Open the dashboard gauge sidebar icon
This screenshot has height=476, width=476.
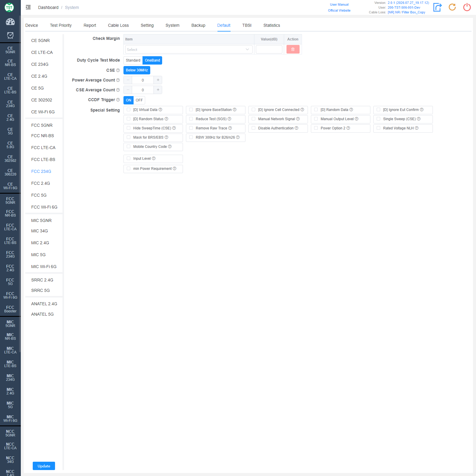pyautogui.click(x=10, y=22)
